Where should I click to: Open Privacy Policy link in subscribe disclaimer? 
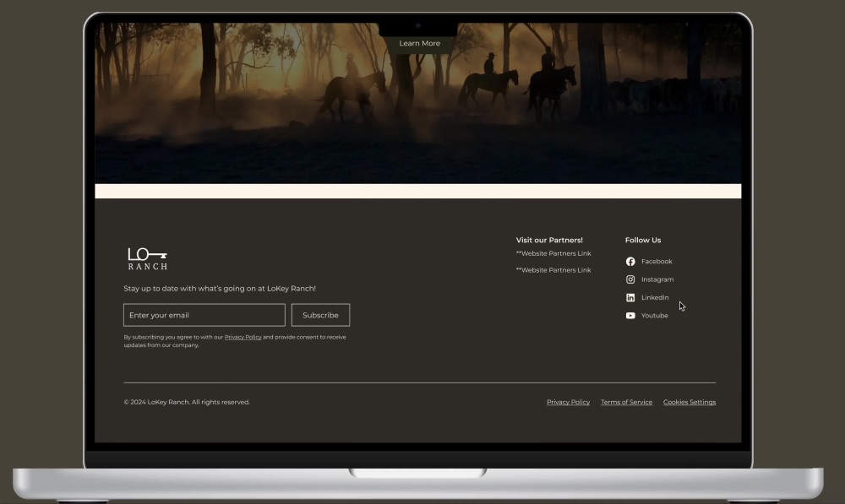point(243,337)
